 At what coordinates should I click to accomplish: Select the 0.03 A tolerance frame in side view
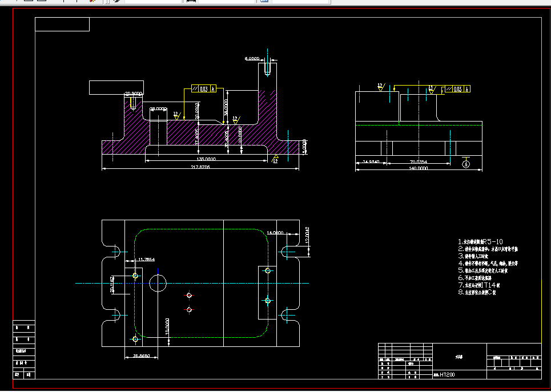point(458,89)
